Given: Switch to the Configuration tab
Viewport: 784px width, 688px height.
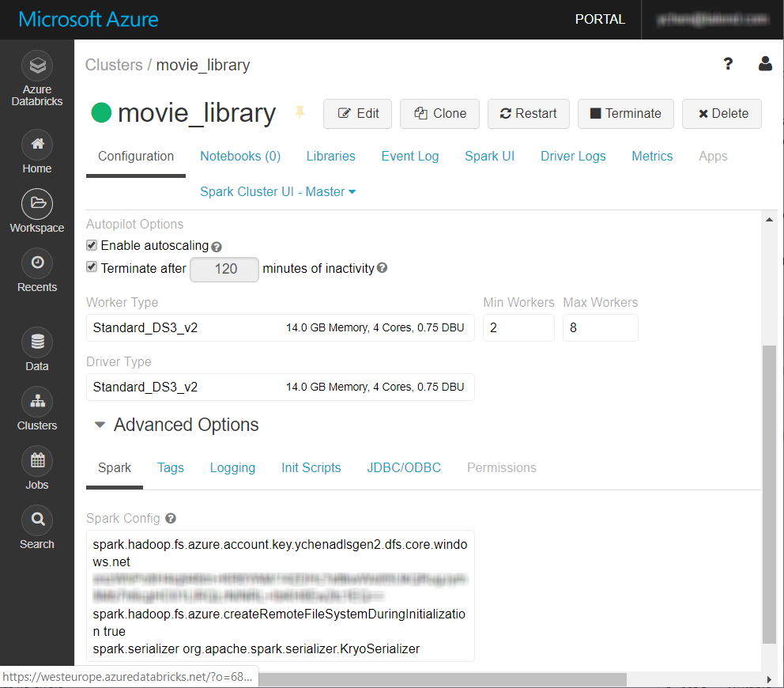Looking at the screenshot, I should click(x=135, y=156).
